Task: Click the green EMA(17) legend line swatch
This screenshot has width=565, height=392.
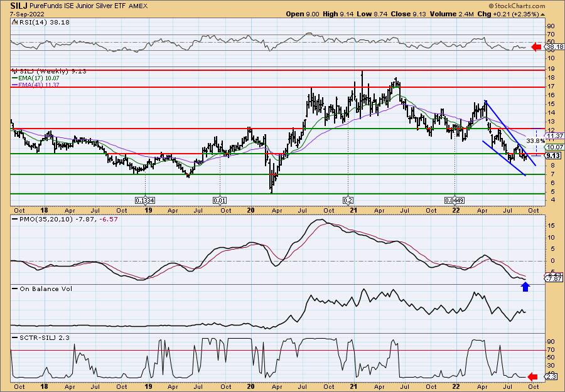Action: pyautogui.click(x=14, y=78)
